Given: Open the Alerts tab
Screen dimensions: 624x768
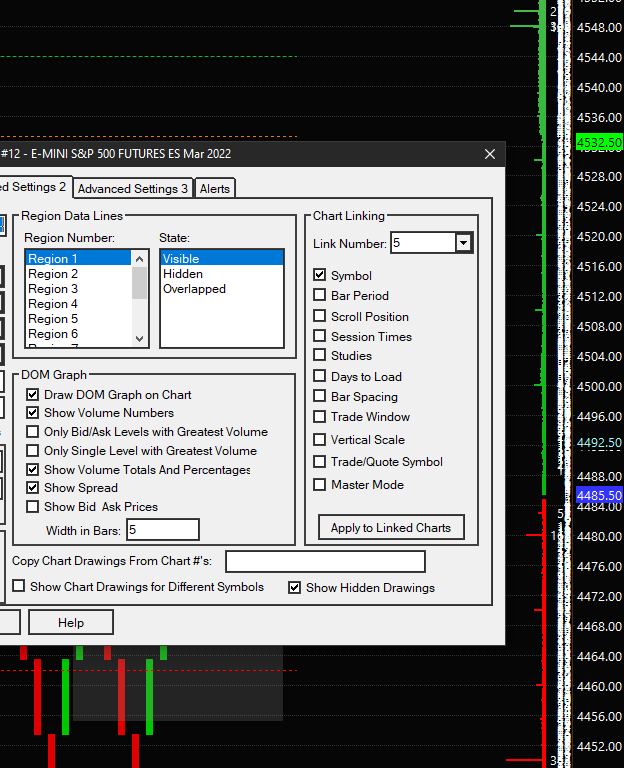Looking at the screenshot, I should [x=215, y=188].
